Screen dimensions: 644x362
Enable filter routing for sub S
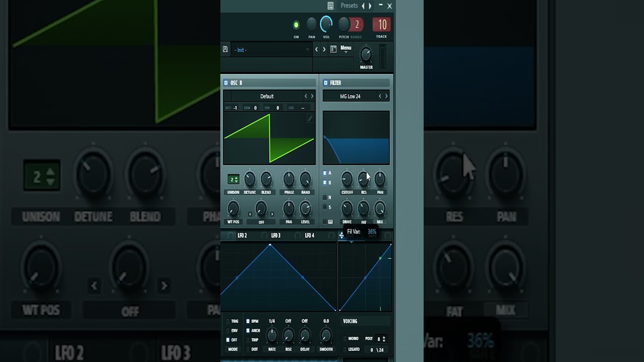click(325, 207)
